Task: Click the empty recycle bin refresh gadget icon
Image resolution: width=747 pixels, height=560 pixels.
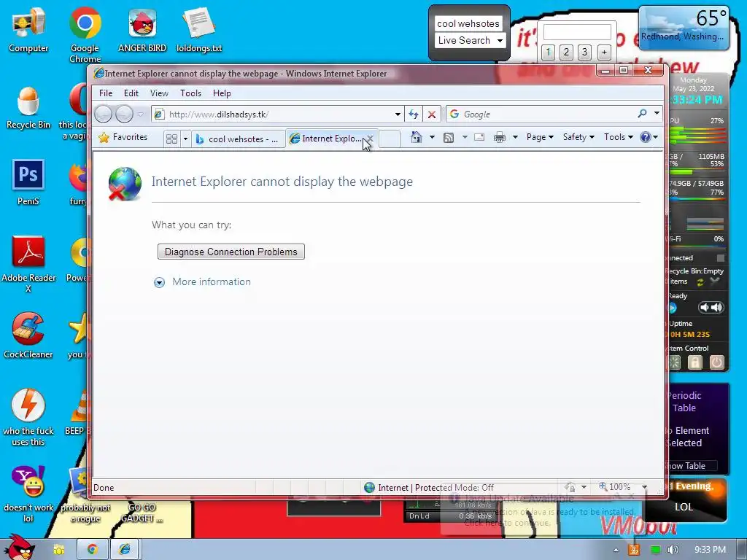Action: click(700, 282)
